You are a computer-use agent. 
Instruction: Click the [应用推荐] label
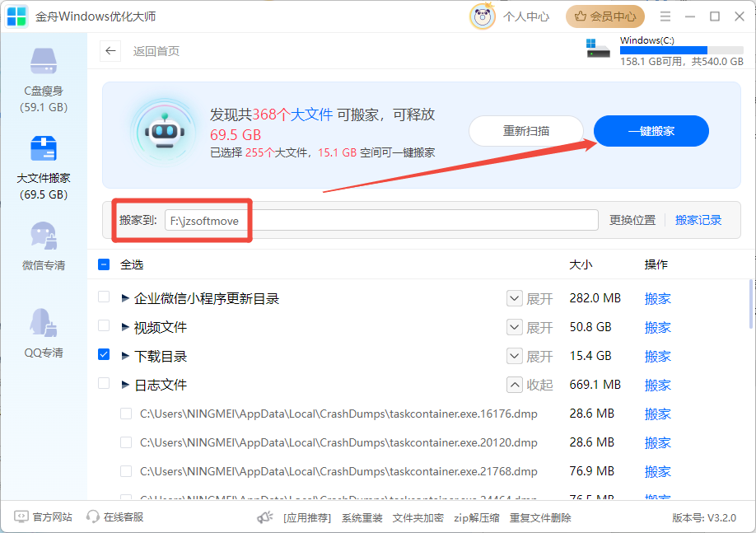307,518
